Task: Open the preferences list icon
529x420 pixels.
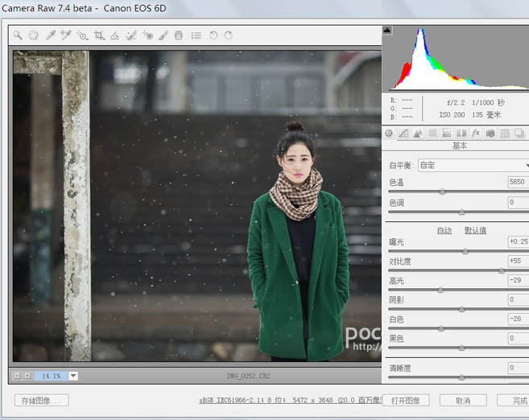Action: pos(196,35)
